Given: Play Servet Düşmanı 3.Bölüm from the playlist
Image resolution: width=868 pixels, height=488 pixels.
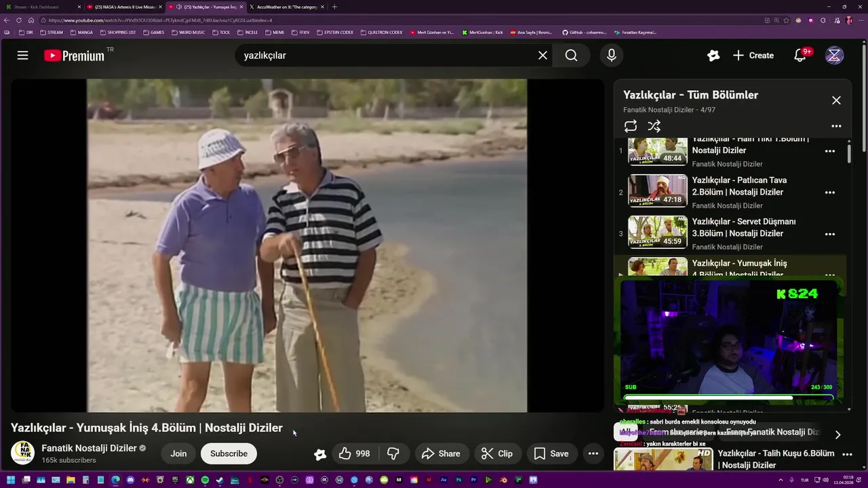Looking at the screenshot, I should click(730, 234).
